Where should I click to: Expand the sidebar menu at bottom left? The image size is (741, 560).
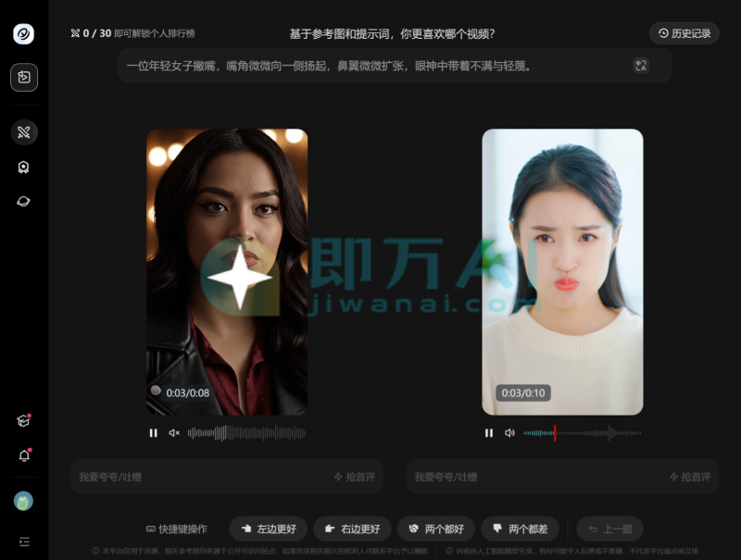click(24, 541)
